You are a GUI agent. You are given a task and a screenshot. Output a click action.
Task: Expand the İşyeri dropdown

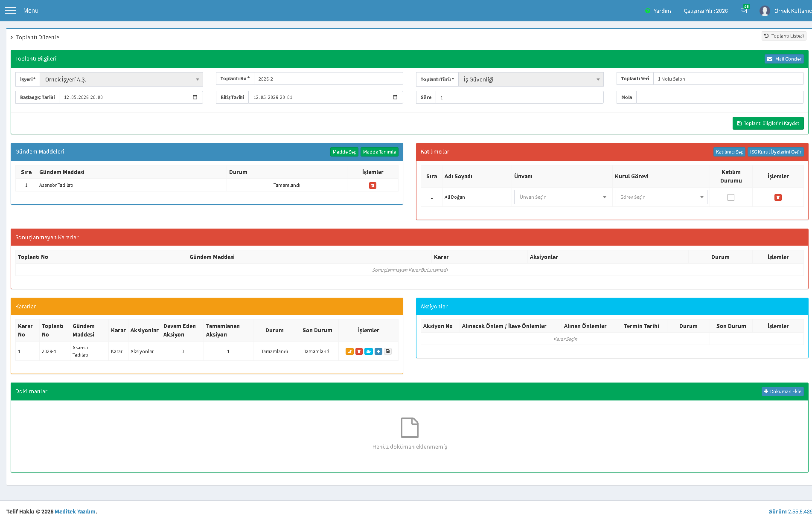(x=121, y=79)
